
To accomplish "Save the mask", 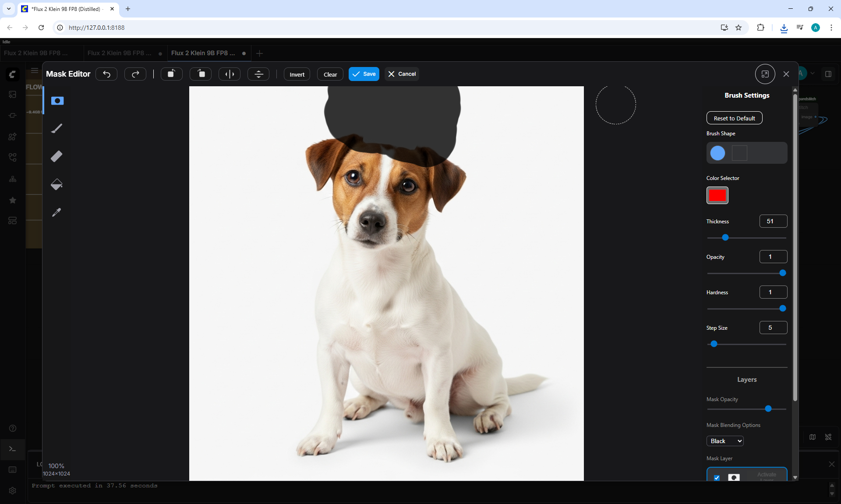I will tap(364, 74).
